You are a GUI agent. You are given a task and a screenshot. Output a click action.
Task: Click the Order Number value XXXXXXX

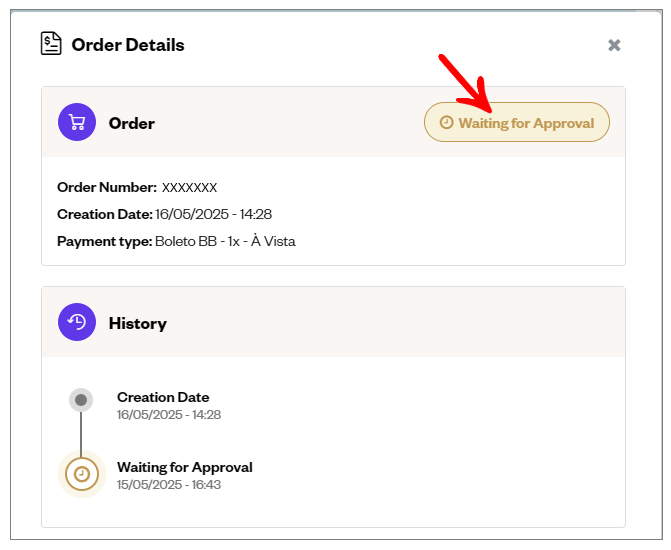click(x=189, y=187)
